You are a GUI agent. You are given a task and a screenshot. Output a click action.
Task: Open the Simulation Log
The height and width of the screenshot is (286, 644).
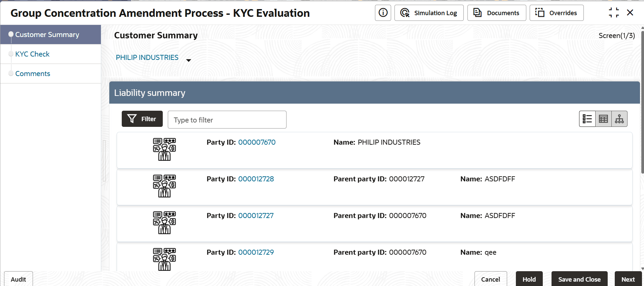coord(429,13)
